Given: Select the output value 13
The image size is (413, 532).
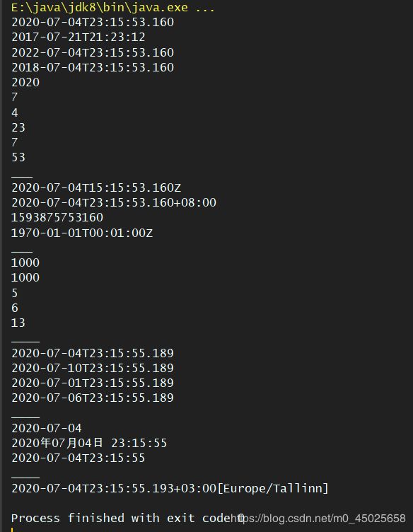Looking at the screenshot, I should pyautogui.click(x=18, y=323).
